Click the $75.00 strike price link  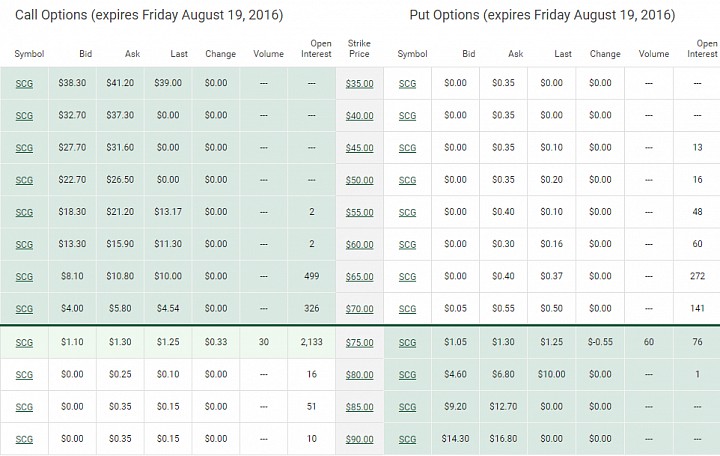click(360, 343)
